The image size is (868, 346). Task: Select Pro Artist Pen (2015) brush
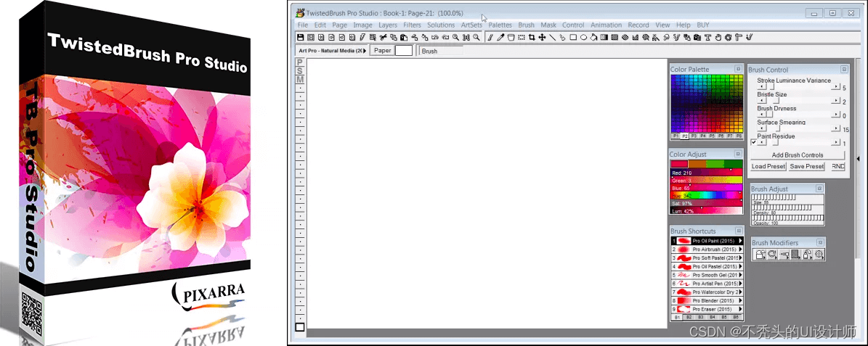pos(706,284)
